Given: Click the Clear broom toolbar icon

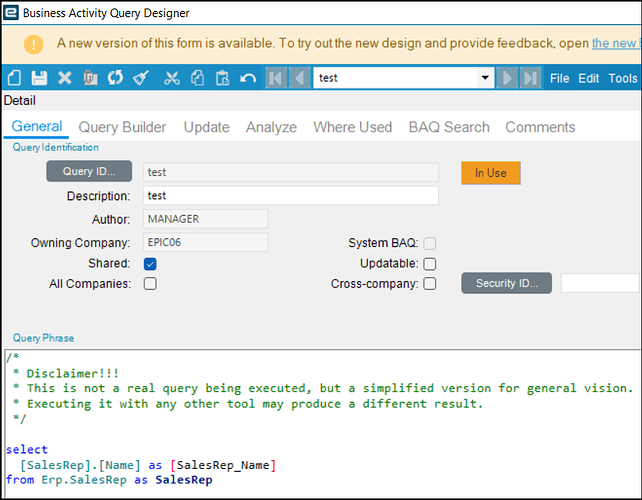Looking at the screenshot, I should coord(141,78).
